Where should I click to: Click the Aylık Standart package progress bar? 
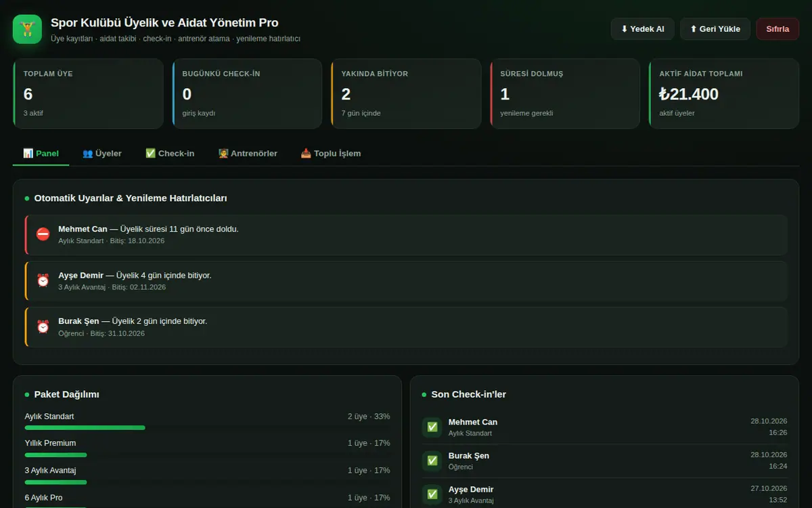coord(208,427)
